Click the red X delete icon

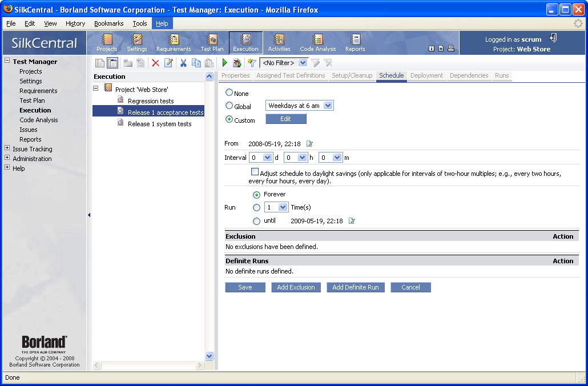click(x=156, y=63)
